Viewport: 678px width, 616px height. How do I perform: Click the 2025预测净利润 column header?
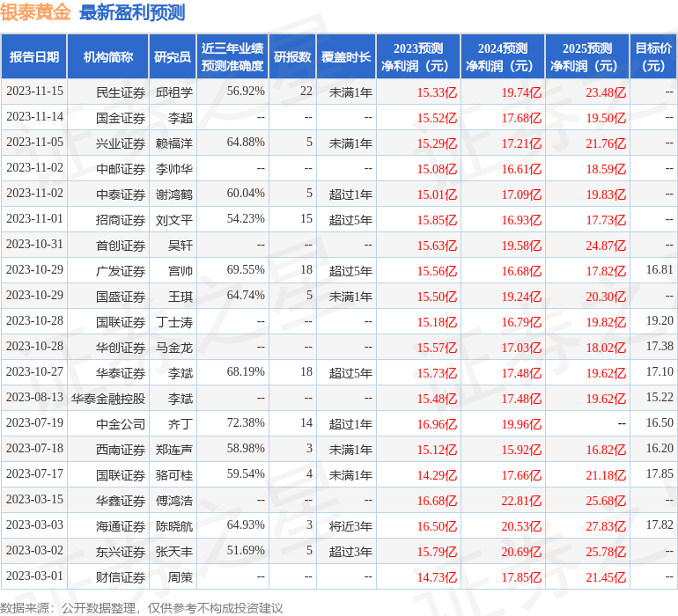(x=587, y=56)
